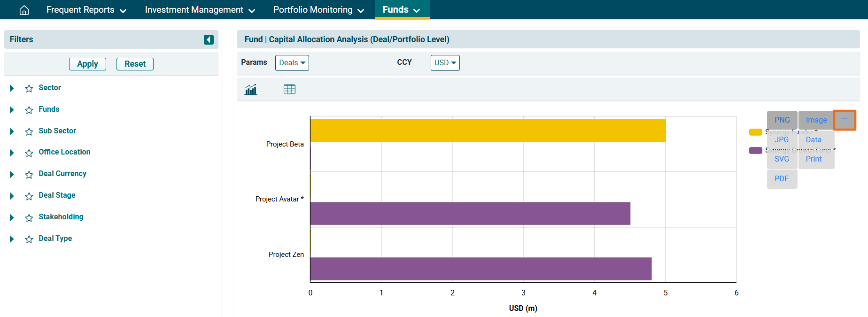868x317 pixels.
Task: Click the chart export ellipsis button
Action: pyautogui.click(x=845, y=120)
